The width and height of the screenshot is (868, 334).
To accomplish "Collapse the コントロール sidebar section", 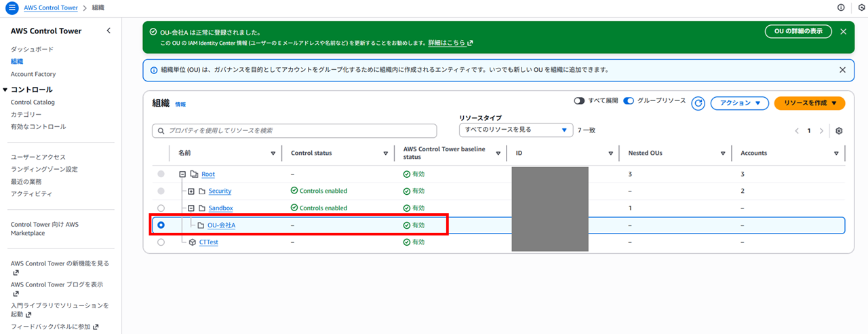I will 5,90.
